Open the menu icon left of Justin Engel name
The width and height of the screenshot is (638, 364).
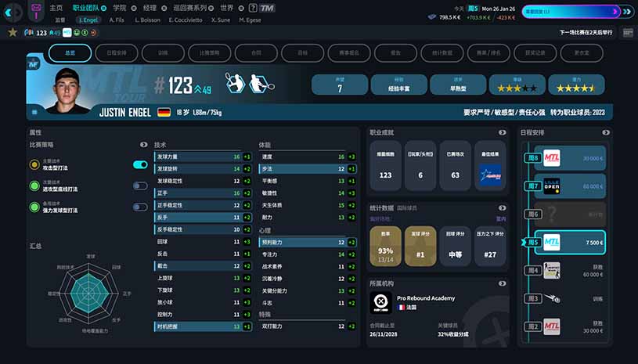(x=34, y=112)
